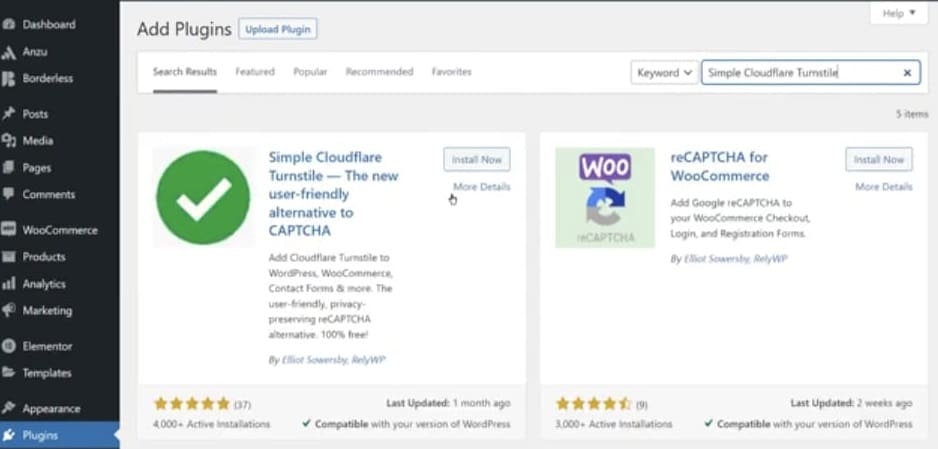The image size is (938, 449).
Task: Click the green checkmark plugin thumbnail
Action: coord(203,197)
